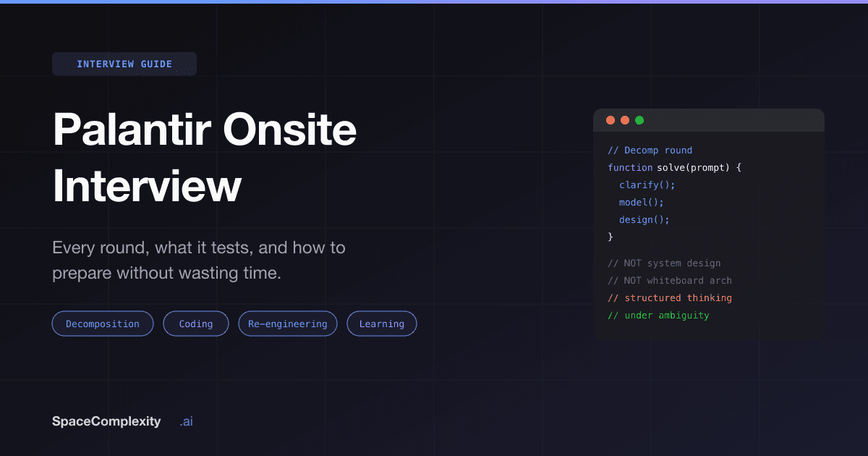Click the orange dot in code window
The image size is (868, 456).
[x=625, y=120]
